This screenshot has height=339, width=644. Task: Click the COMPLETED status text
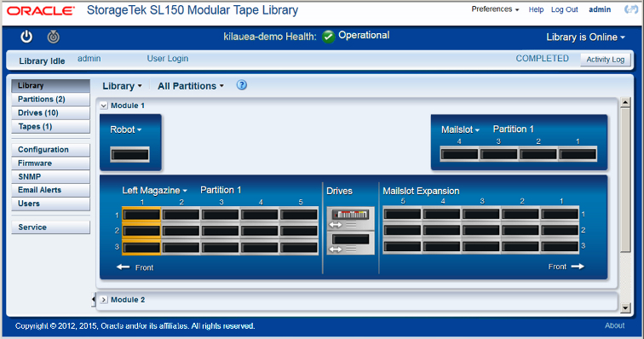[x=542, y=59]
